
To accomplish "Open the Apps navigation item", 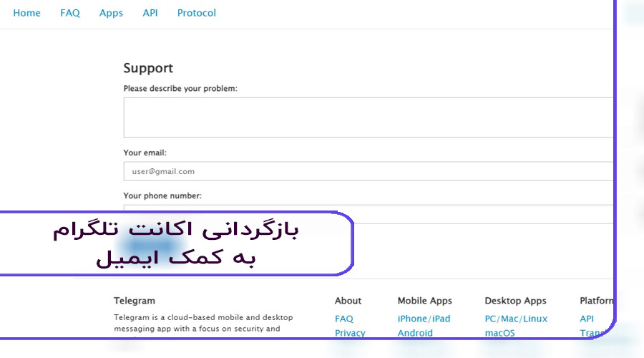I will [x=111, y=13].
